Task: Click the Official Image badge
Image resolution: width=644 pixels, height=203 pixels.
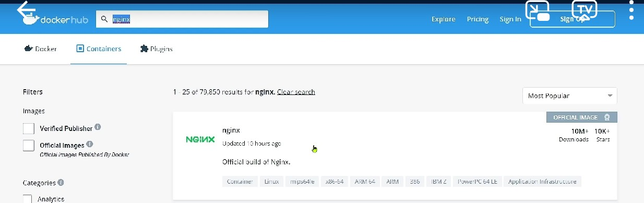Action: (x=582, y=117)
